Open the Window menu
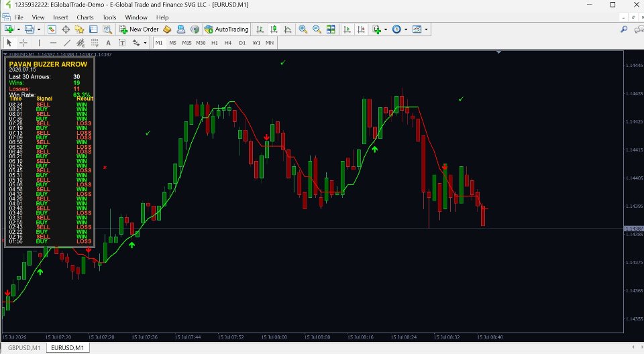This screenshot has width=644, height=354. [x=136, y=17]
